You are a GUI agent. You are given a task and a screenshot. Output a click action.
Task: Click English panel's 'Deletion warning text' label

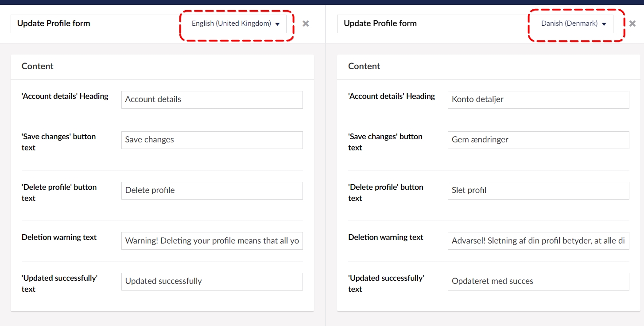59,237
